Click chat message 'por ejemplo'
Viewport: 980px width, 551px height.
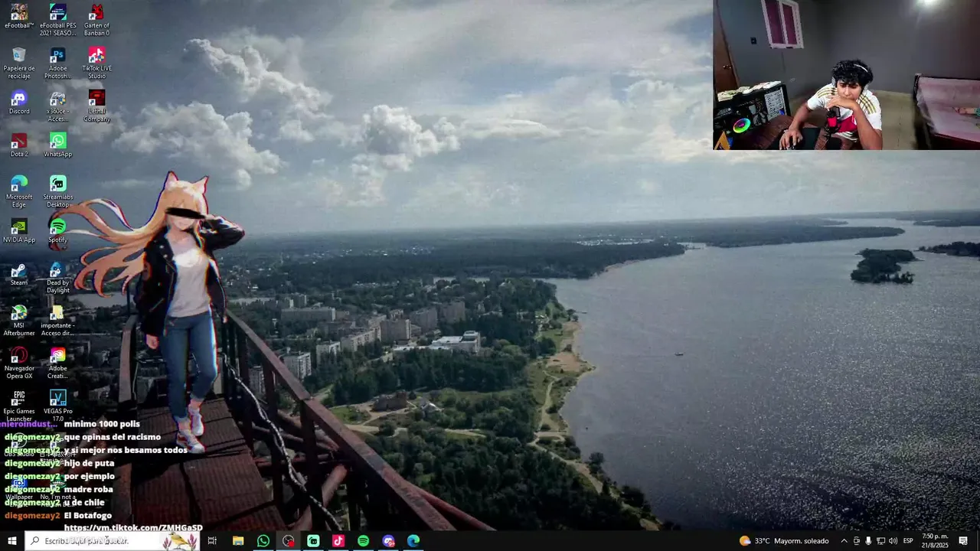pos(89,476)
